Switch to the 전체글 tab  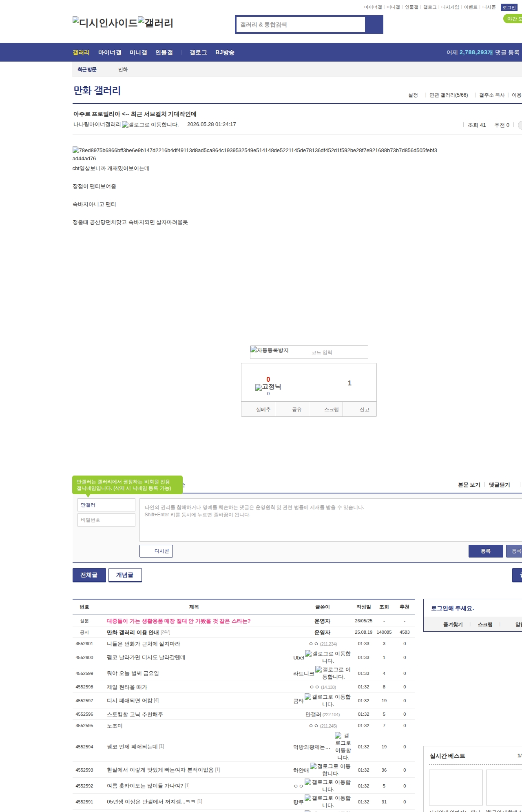click(x=89, y=575)
